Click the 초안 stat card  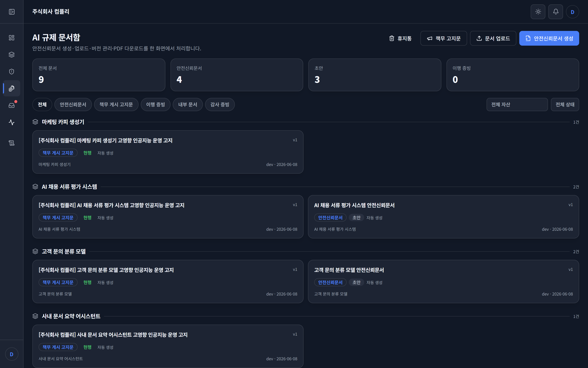(375, 75)
